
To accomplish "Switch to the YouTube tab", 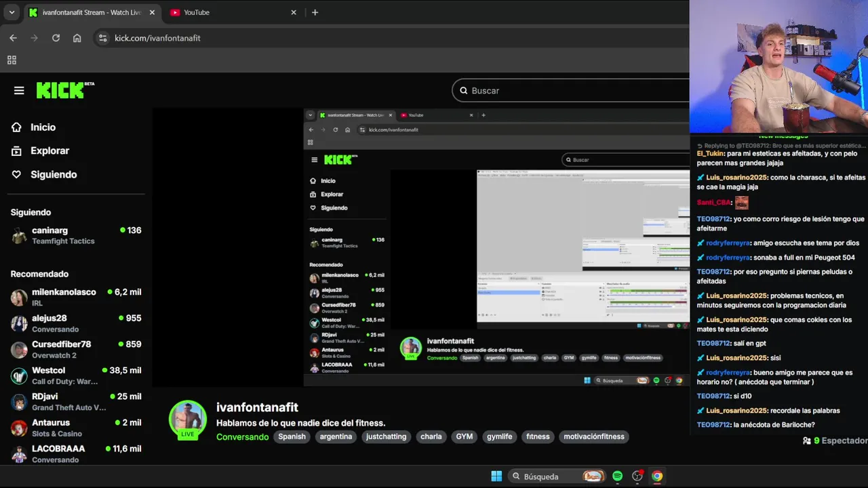I will (x=231, y=12).
